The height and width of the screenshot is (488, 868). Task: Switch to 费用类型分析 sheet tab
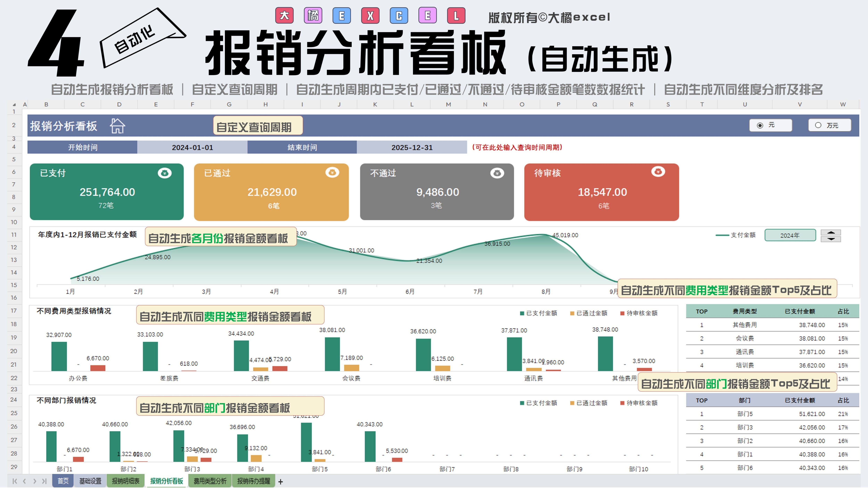click(210, 481)
